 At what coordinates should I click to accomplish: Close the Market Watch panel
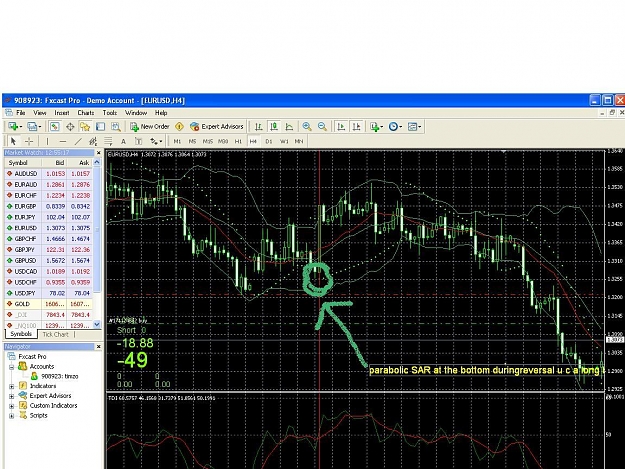click(x=99, y=153)
